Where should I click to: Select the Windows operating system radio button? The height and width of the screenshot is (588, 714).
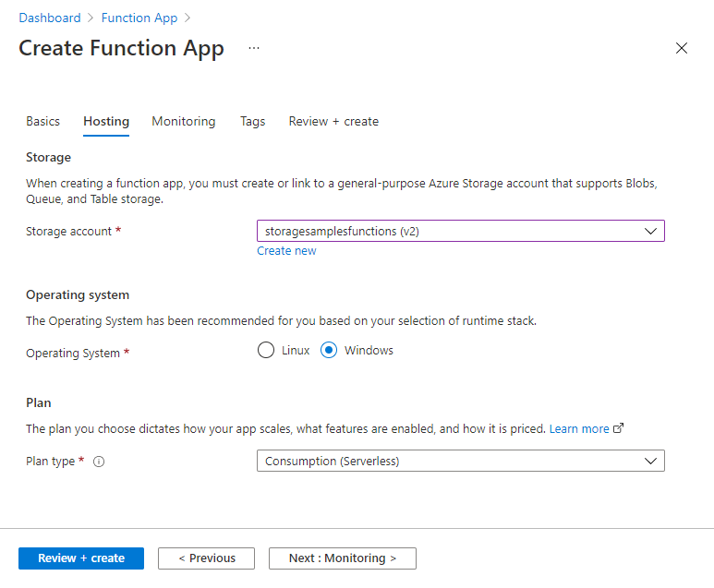(329, 351)
